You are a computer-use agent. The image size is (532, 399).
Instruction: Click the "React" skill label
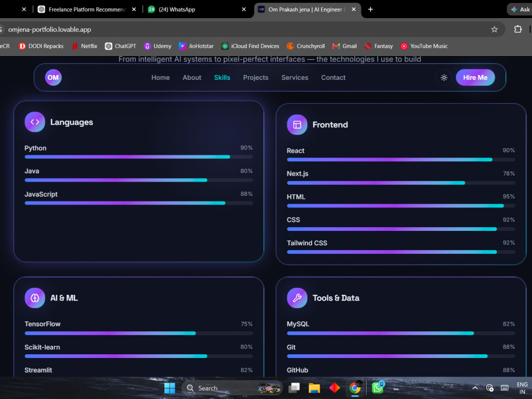[x=295, y=151]
